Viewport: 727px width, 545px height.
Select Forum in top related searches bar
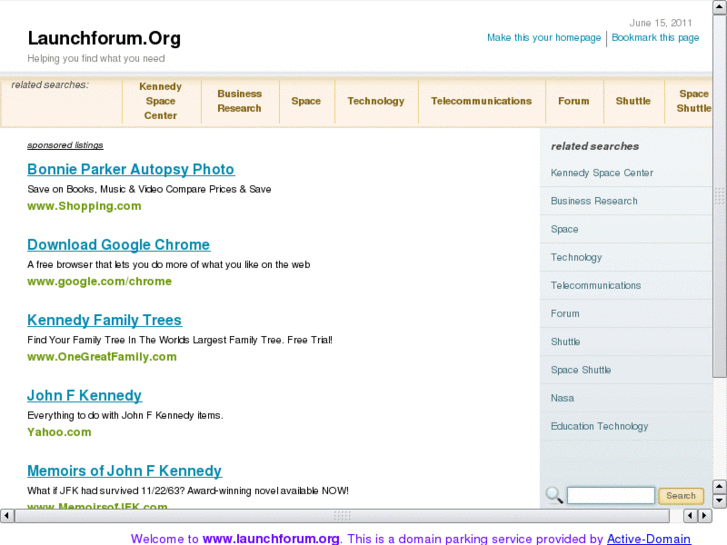(x=574, y=101)
